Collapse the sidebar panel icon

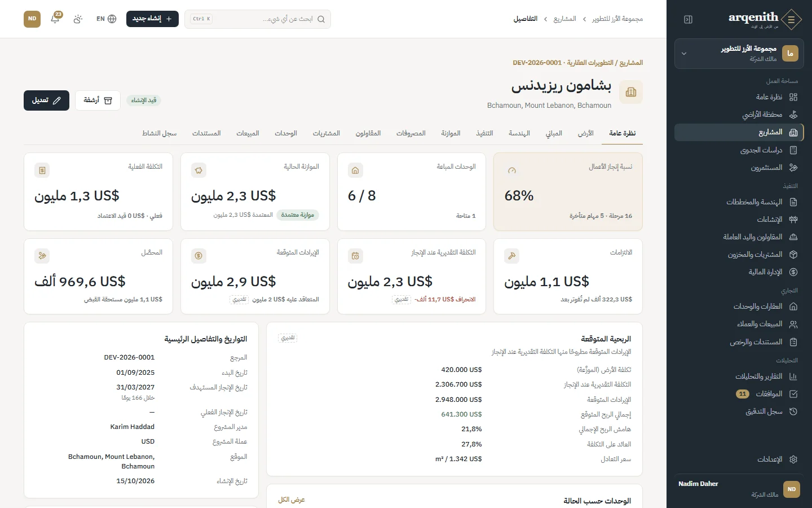[688, 19]
